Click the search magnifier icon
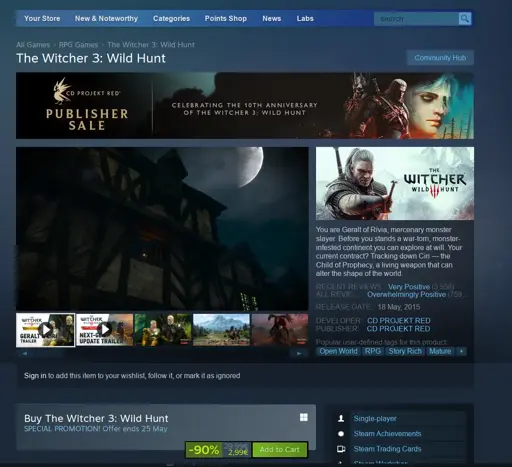Image resolution: width=512 pixels, height=467 pixels. pos(464,19)
